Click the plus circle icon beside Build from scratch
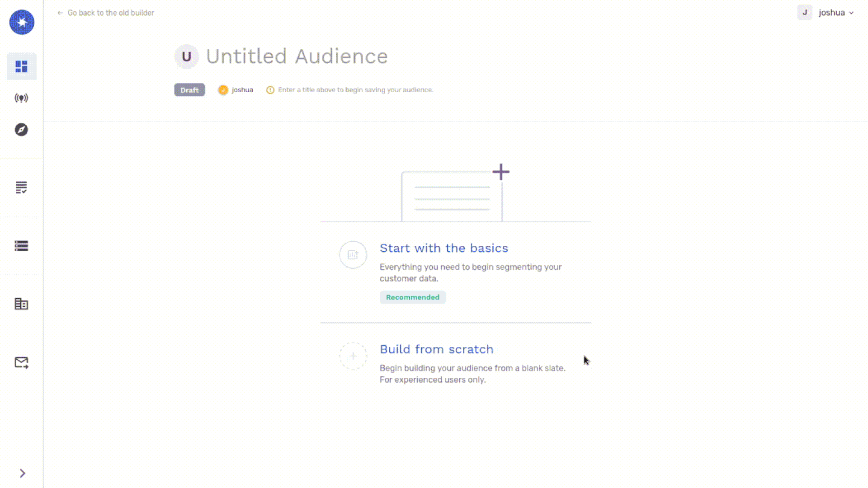 [353, 356]
